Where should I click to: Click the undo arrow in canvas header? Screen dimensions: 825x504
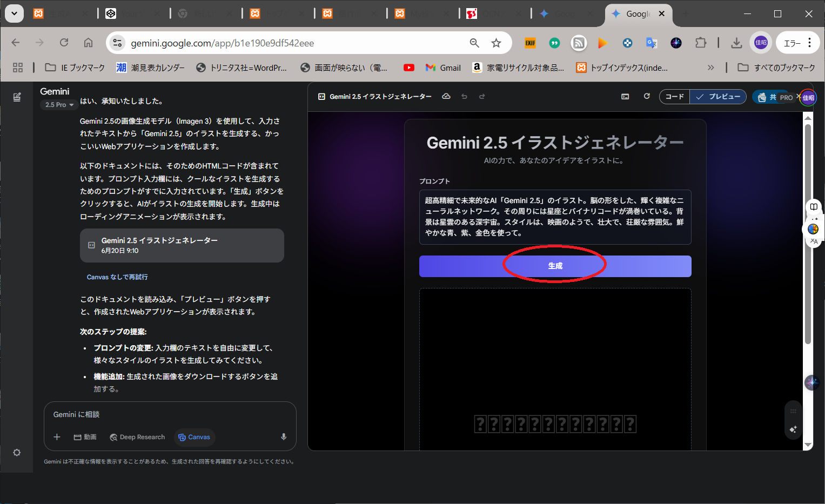click(x=464, y=97)
